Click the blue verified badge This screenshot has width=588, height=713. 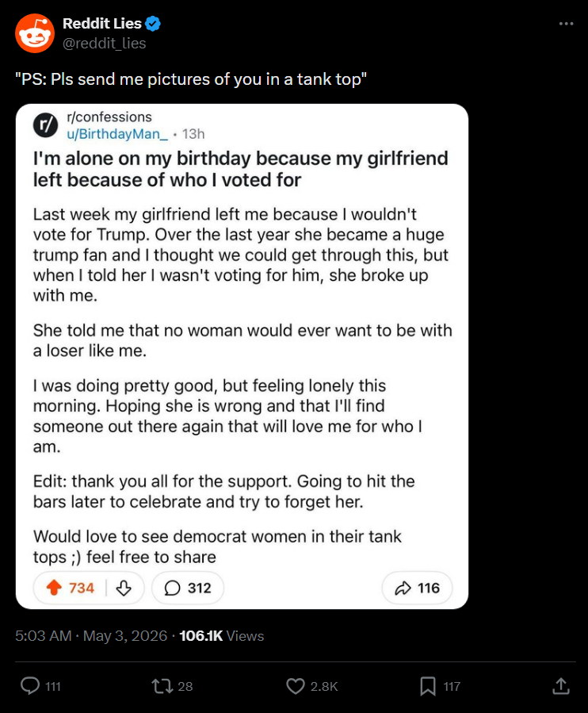click(x=153, y=24)
